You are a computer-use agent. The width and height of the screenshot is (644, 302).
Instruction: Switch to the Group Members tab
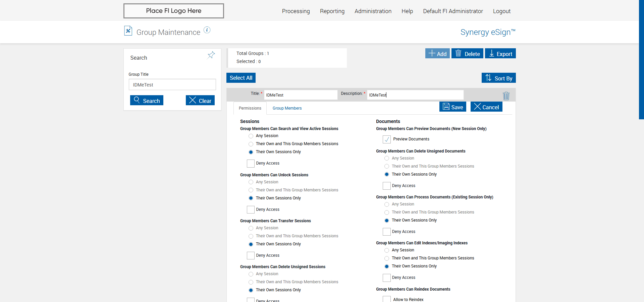pyautogui.click(x=287, y=108)
